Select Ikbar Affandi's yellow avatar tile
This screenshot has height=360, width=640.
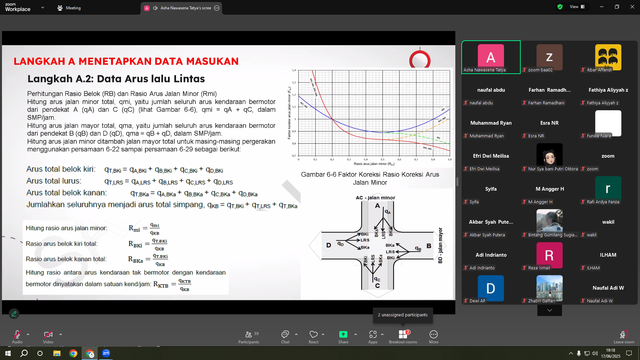pos(608,57)
